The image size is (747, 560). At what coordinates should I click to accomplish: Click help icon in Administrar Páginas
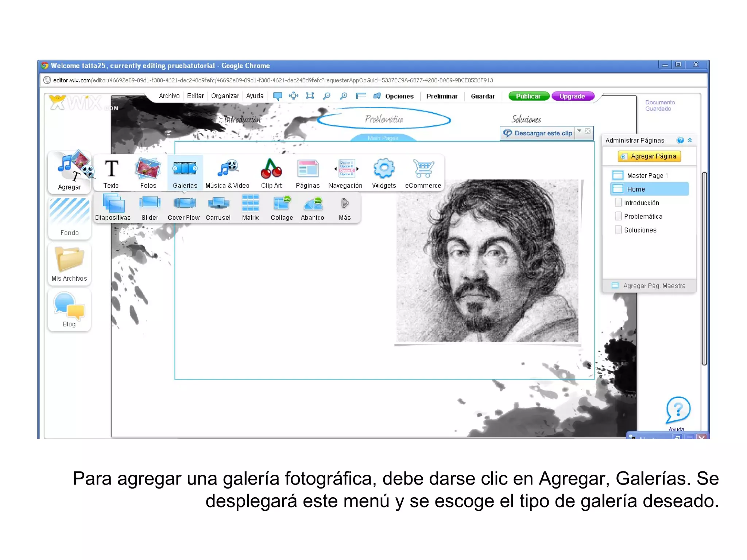coord(680,140)
